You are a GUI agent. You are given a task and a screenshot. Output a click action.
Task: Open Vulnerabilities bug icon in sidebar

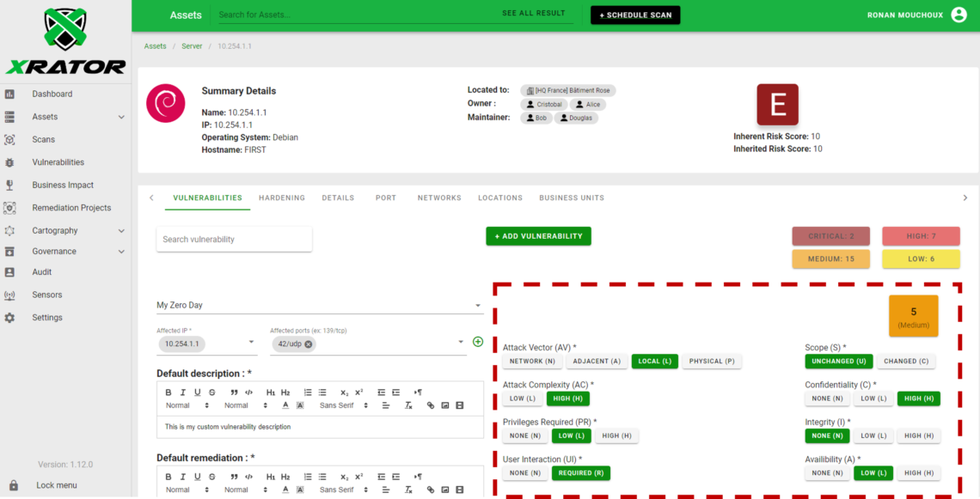[x=9, y=162]
